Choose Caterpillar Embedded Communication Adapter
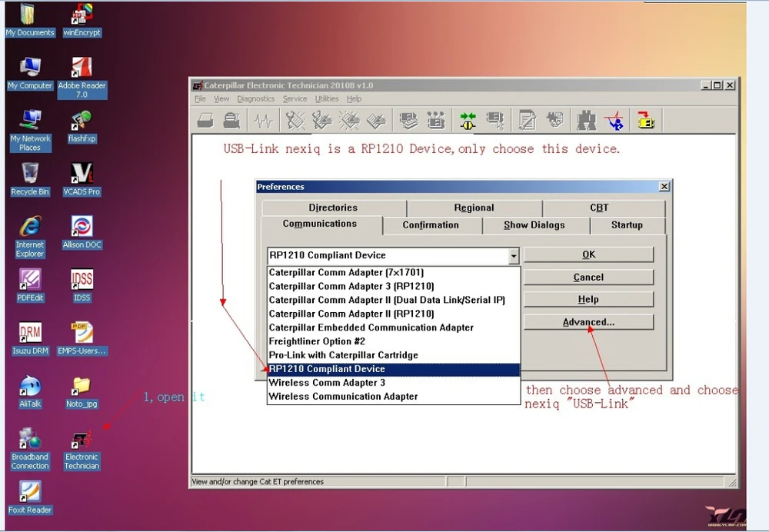 tap(393, 327)
